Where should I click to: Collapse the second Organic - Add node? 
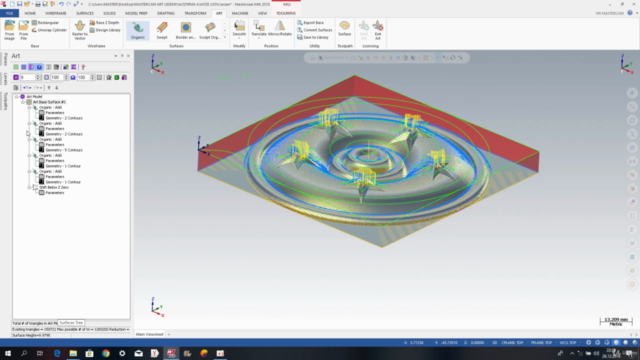click(x=29, y=123)
